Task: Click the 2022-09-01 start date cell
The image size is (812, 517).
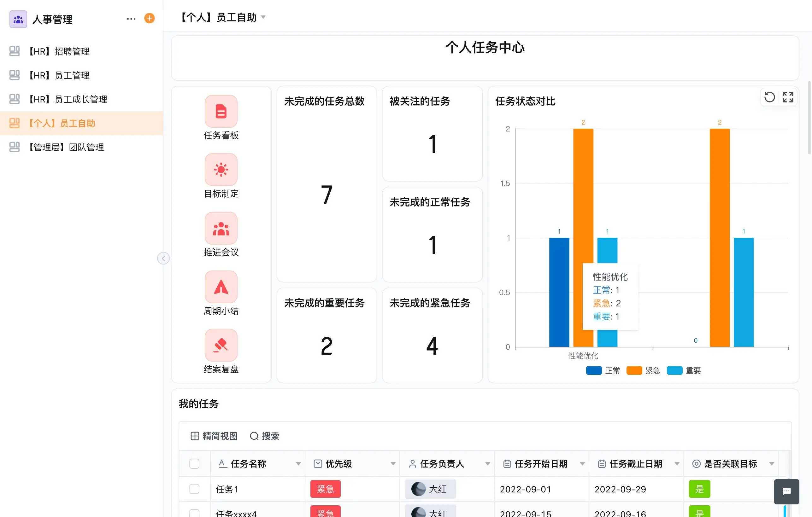Action: pos(542,489)
